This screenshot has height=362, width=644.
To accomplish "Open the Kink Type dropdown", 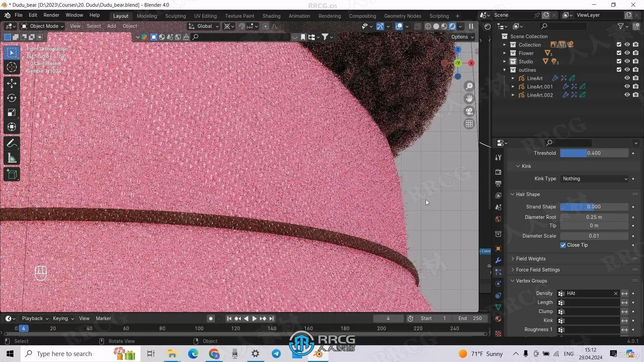I will (x=594, y=179).
